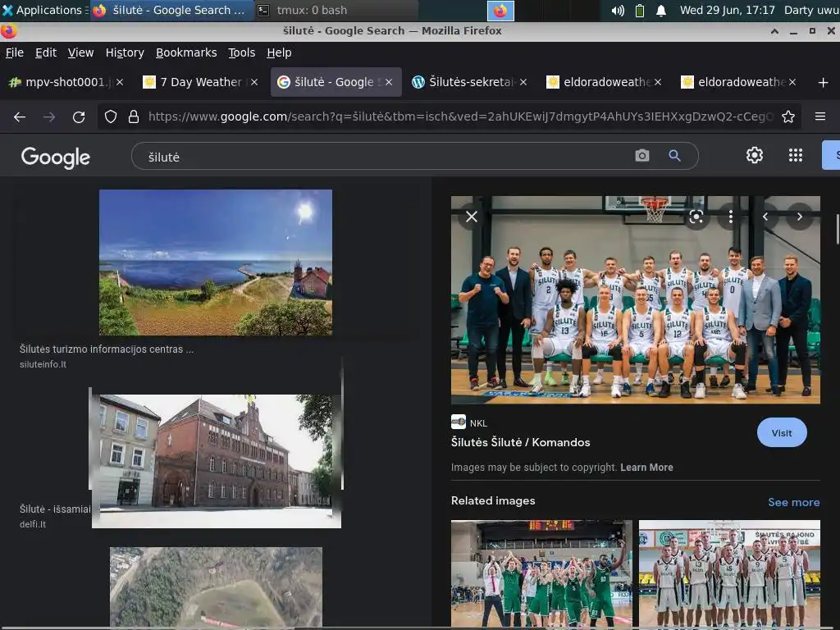The height and width of the screenshot is (630, 840).
Task: Check the battery indicator in panel
Action: point(640,10)
